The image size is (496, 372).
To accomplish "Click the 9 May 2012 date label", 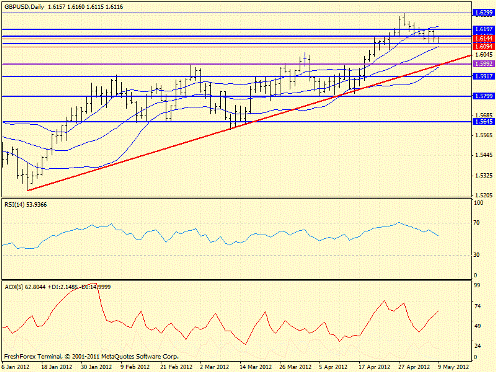I will pos(453,367).
